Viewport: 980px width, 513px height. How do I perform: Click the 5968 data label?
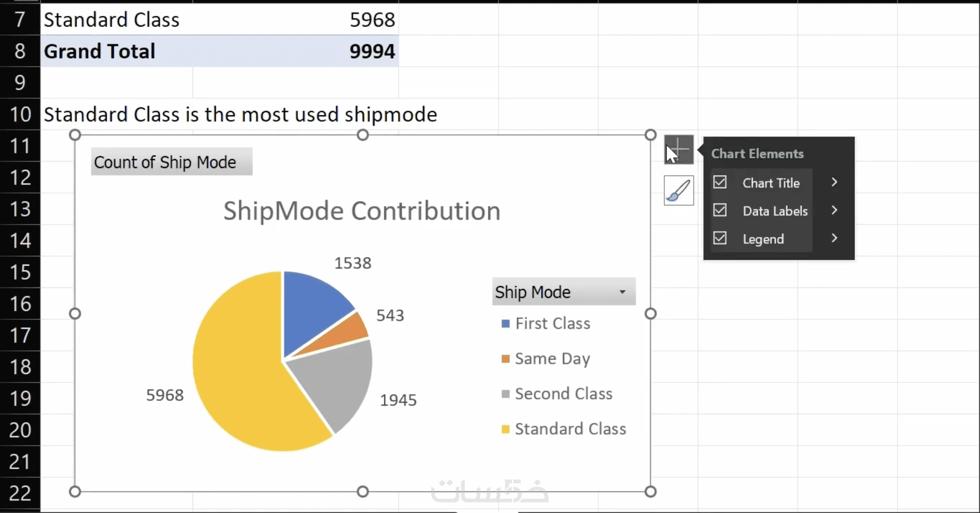click(x=165, y=395)
